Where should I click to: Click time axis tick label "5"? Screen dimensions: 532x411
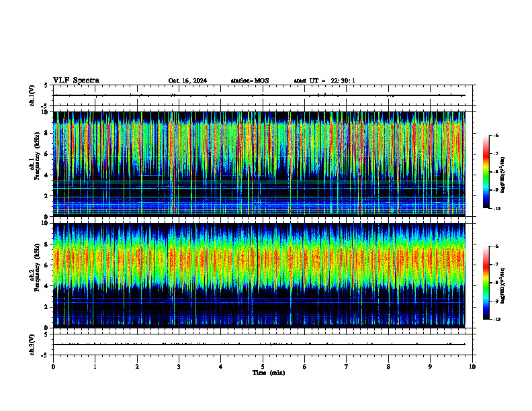coord(263,367)
